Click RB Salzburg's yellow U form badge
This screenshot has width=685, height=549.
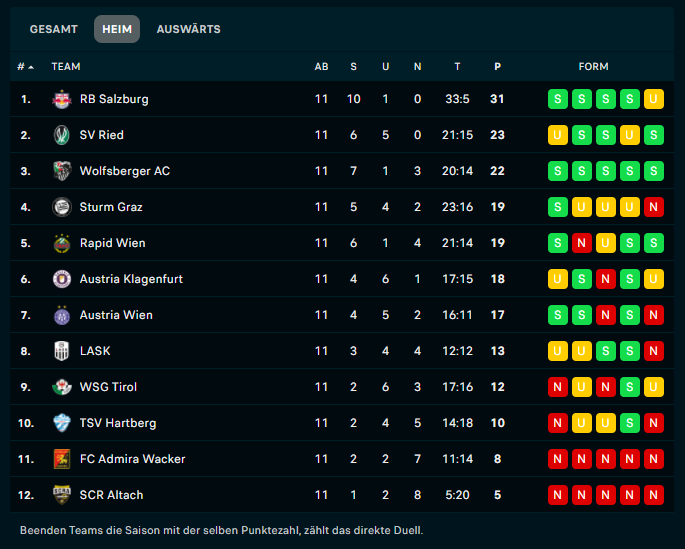(x=654, y=99)
